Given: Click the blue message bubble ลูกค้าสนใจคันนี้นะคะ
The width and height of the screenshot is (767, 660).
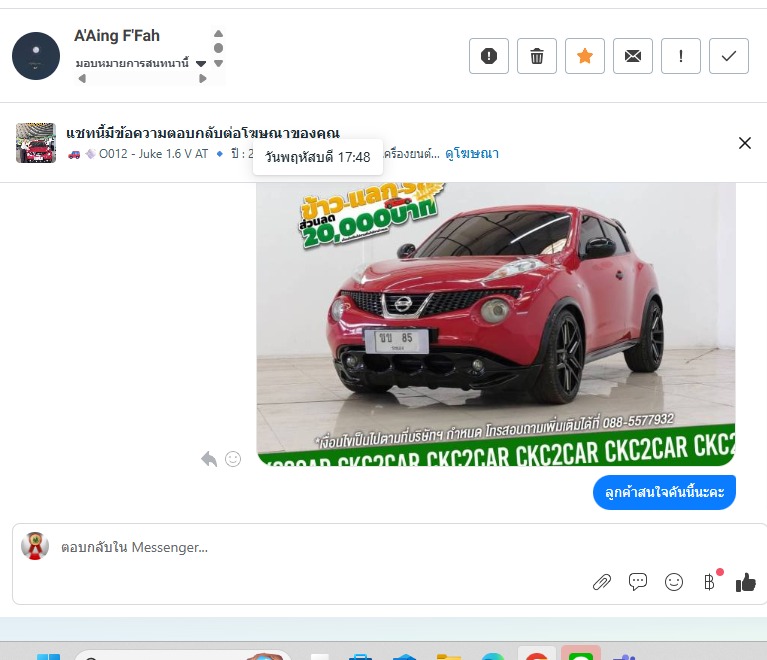Looking at the screenshot, I should click(664, 492).
